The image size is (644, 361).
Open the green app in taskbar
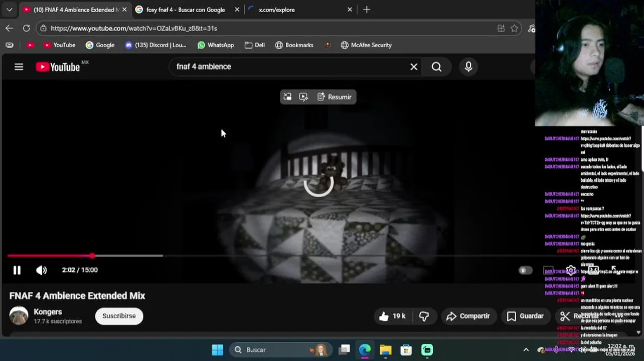point(427,350)
